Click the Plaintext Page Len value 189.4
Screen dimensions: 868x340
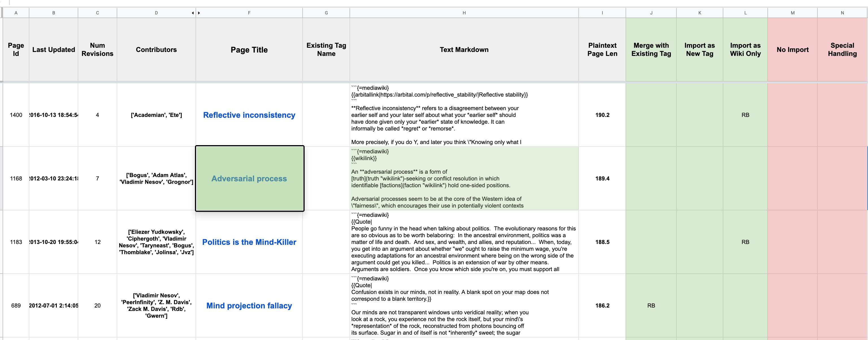(x=602, y=178)
